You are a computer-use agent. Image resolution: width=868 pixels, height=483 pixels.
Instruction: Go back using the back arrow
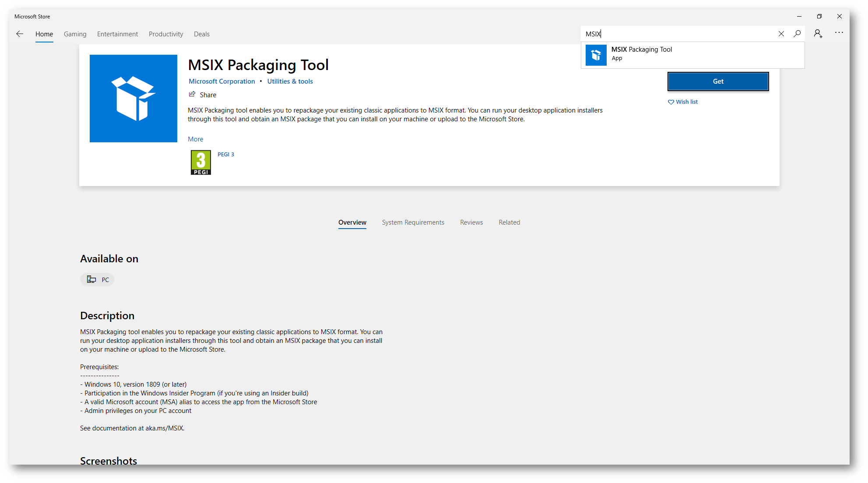point(20,34)
